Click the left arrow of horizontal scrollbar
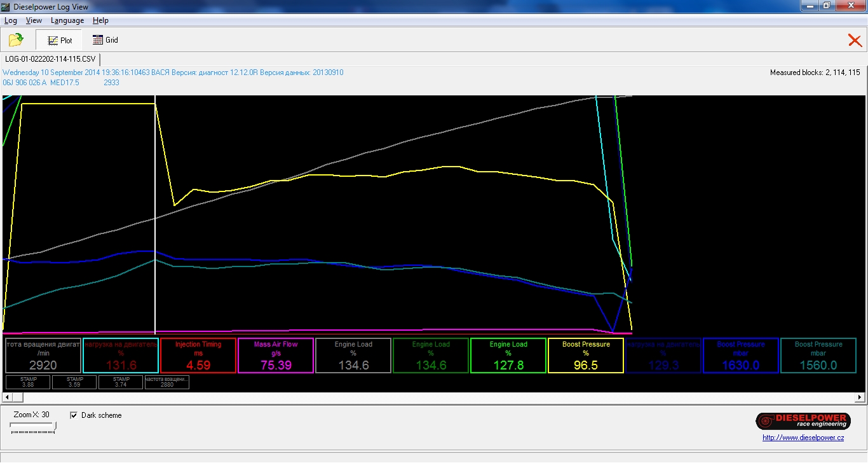Screen dimensions: 868x463 point(6,397)
